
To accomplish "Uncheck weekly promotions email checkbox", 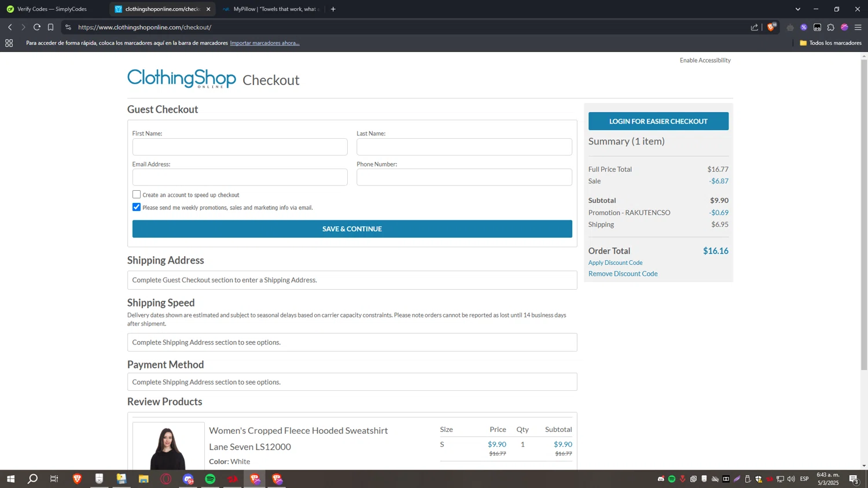I will click(x=137, y=207).
